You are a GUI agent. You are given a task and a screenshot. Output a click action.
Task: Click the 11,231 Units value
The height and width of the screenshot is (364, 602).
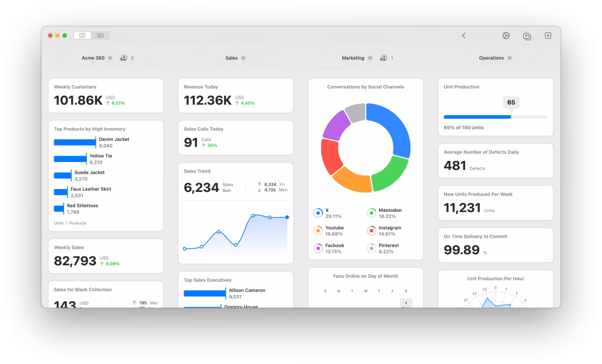[462, 208]
